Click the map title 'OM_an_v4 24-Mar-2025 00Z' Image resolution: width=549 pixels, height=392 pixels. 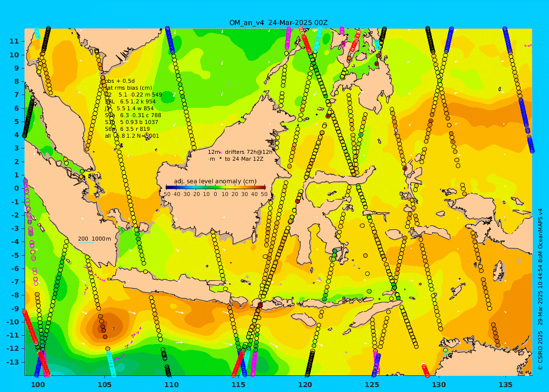278,23
